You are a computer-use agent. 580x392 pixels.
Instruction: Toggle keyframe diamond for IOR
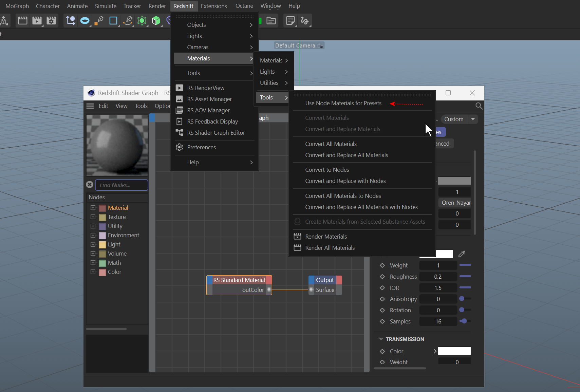coord(382,288)
